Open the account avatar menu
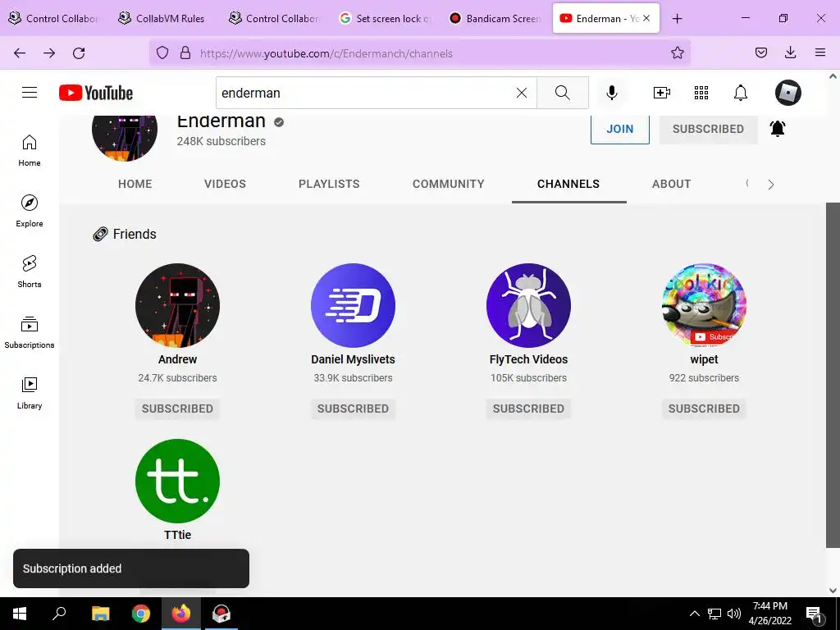 click(788, 93)
